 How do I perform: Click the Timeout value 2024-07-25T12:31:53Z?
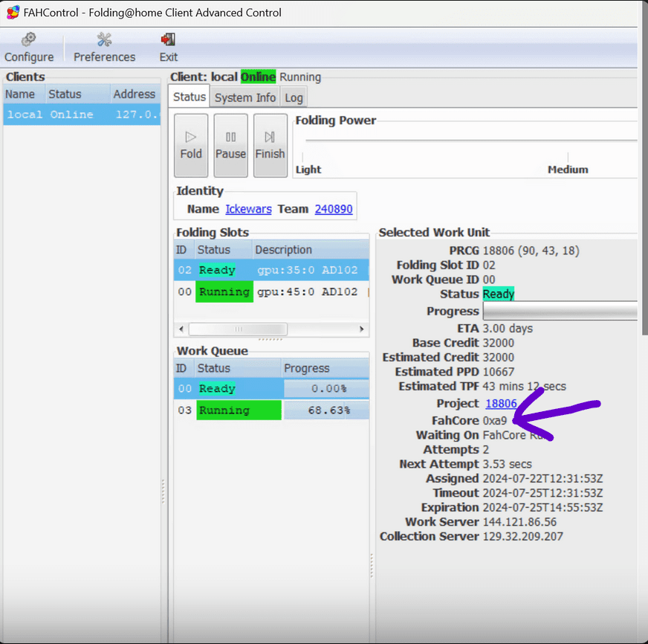pos(542,493)
